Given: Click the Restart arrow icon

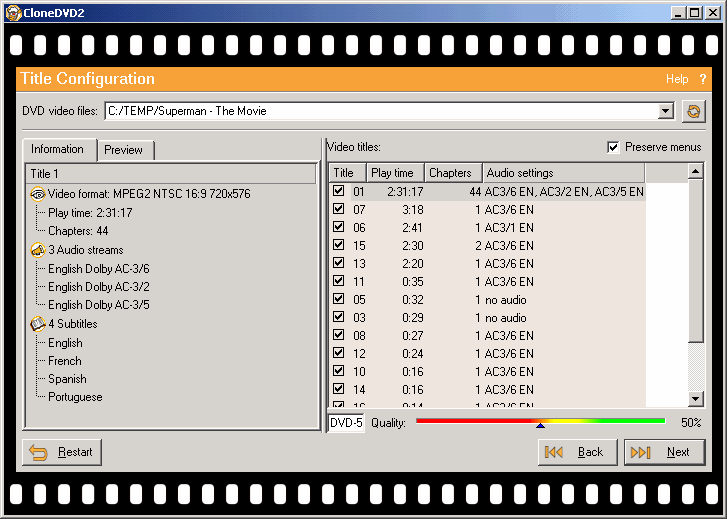Looking at the screenshot, I should point(39,452).
